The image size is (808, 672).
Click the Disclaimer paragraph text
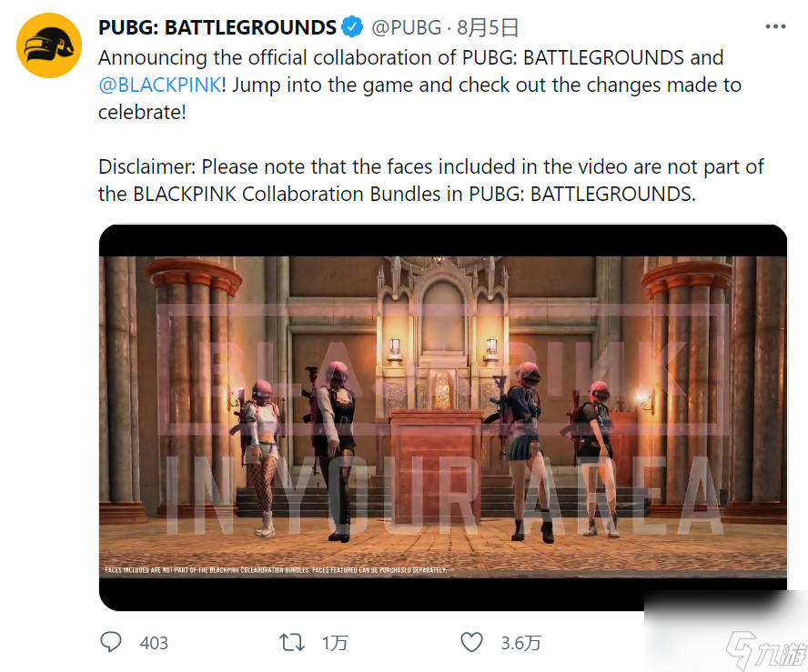[430, 180]
